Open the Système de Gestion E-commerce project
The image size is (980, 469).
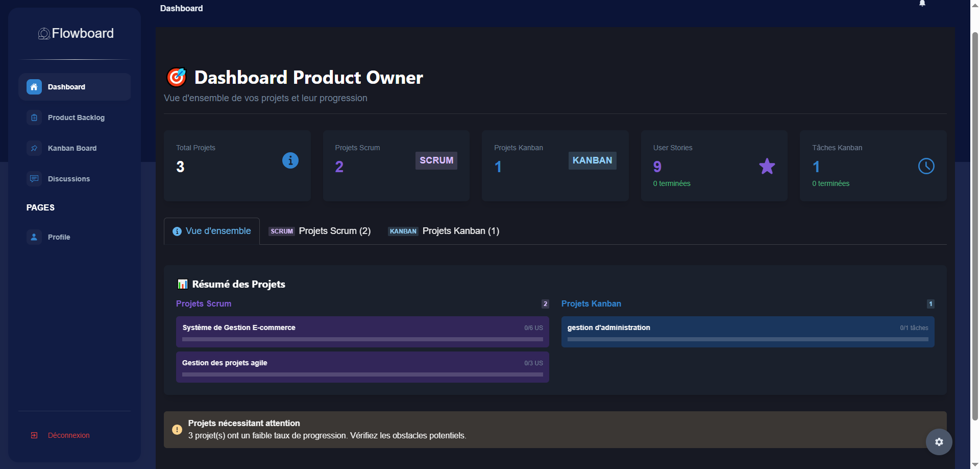[x=362, y=332]
